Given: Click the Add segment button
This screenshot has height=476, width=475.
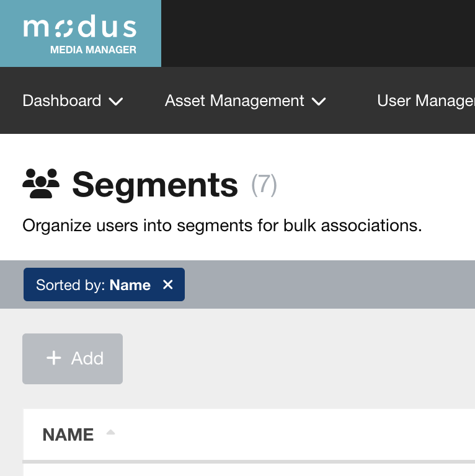Looking at the screenshot, I should tap(73, 358).
